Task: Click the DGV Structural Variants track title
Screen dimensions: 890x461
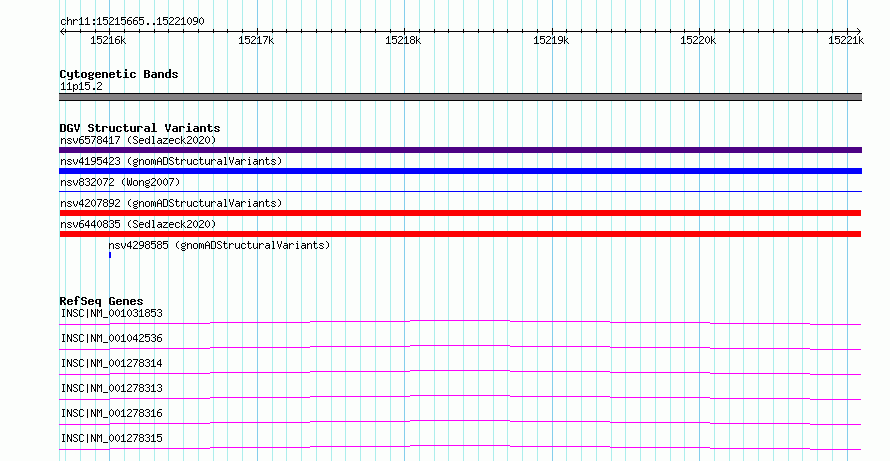Action: [x=140, y=128]
